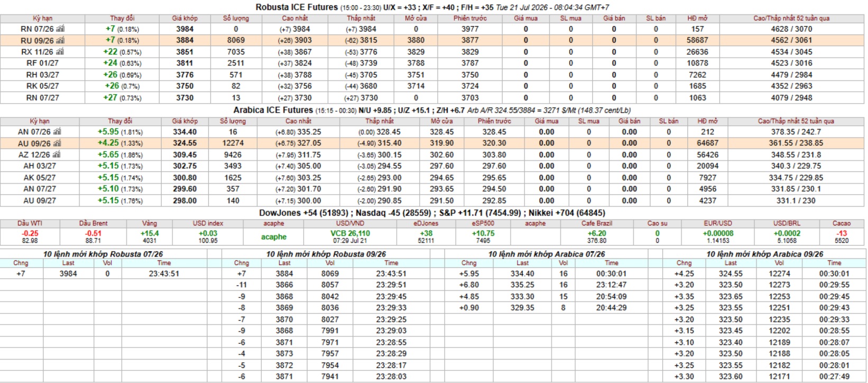This screenshot has width=868, height=383.
Task: Click header 10 lệnh mới khớp Robusta 07/26
Action: tap(103, 254)
